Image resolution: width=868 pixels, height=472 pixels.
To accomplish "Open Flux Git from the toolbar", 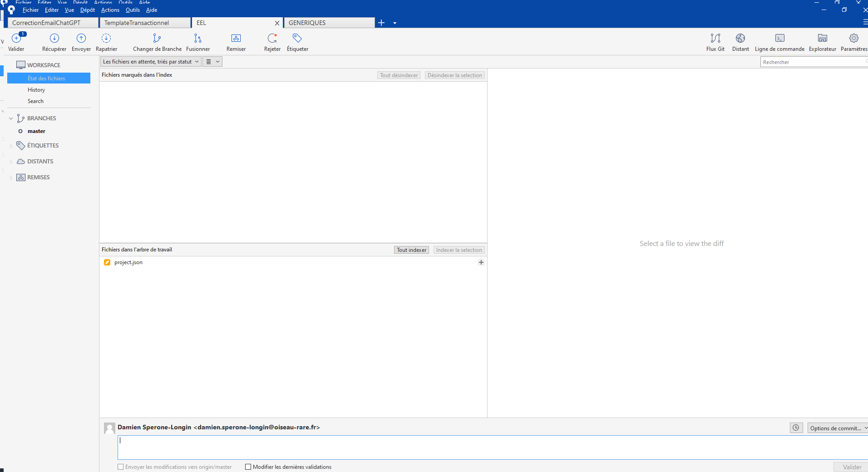I will [x=715, y=39].
